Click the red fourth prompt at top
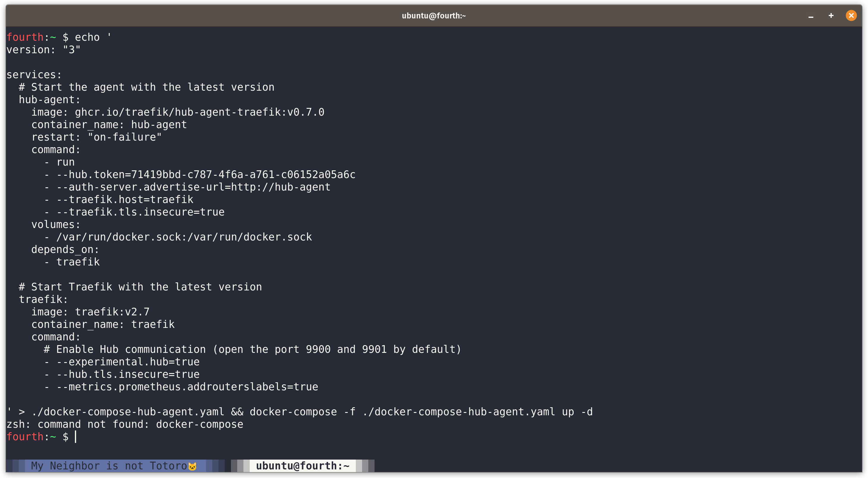This screenshot has width=868, height=478. [25, 37]
